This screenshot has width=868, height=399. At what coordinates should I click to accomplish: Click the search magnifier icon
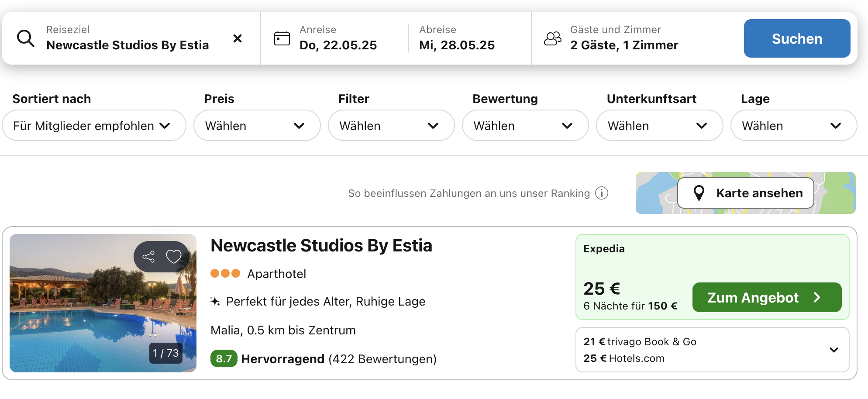point(26,38)
